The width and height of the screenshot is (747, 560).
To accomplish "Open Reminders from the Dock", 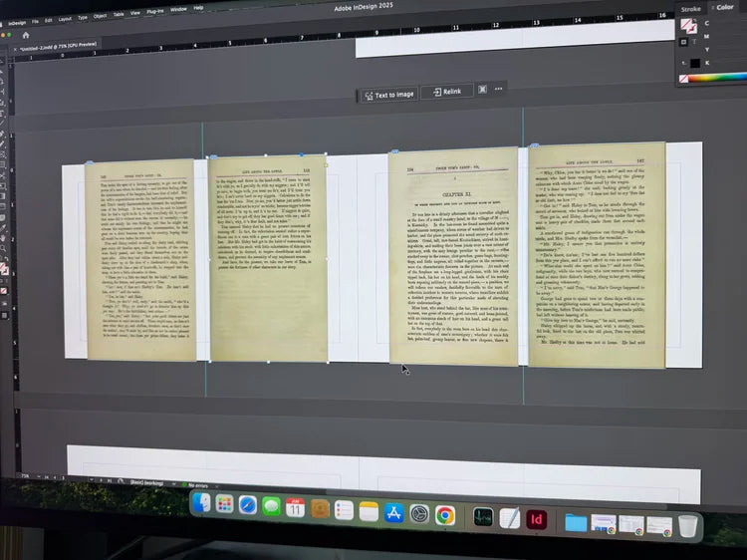I will point(344,511).
